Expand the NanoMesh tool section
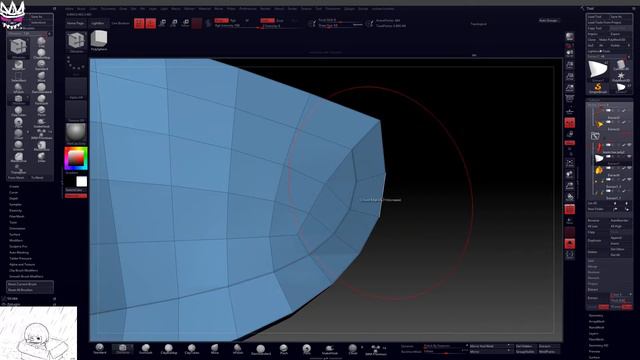Image resolution: width=640 pixels, height=360 pixels. 596,327
